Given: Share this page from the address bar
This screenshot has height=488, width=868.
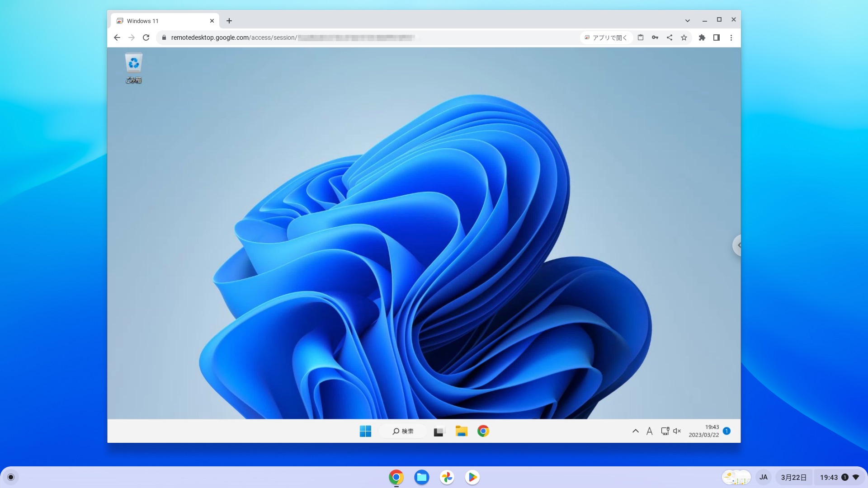Looking at the screenshot, I should coord(670,38).
